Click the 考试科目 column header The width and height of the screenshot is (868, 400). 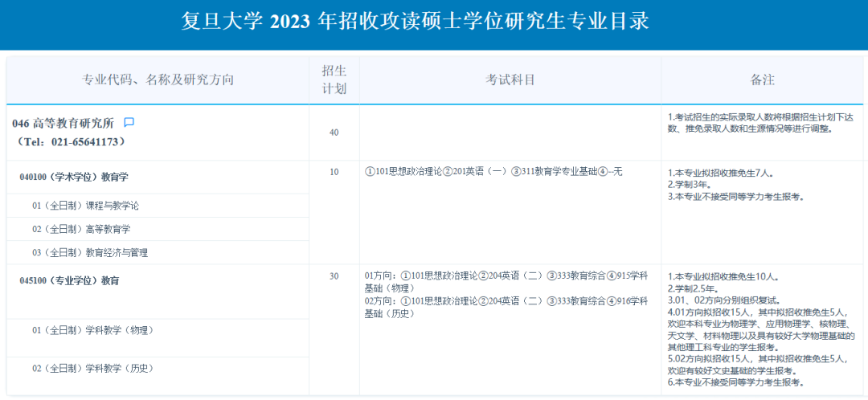[510, 80]
